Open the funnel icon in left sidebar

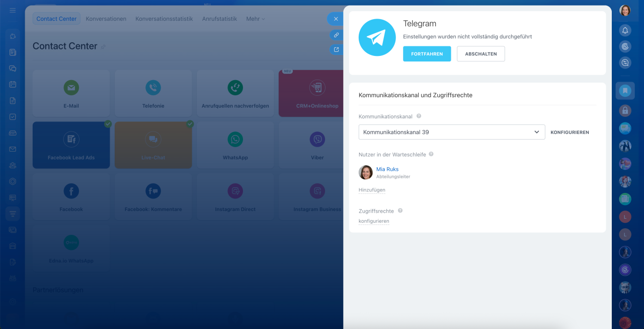[13, 214]
